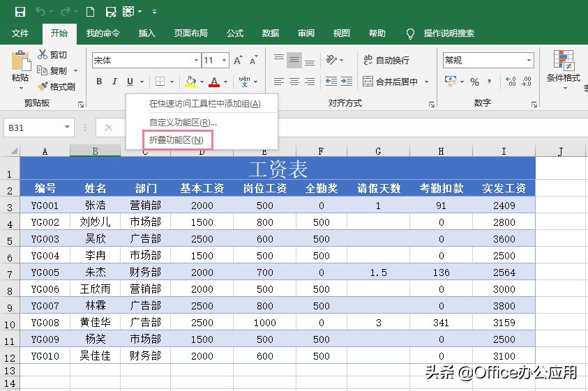Image resolution: width=588 pixels, height=391 pixels.
Task: Open the font name dropdown 宋体
Action: pyautogui.click(x=196, y=61)
